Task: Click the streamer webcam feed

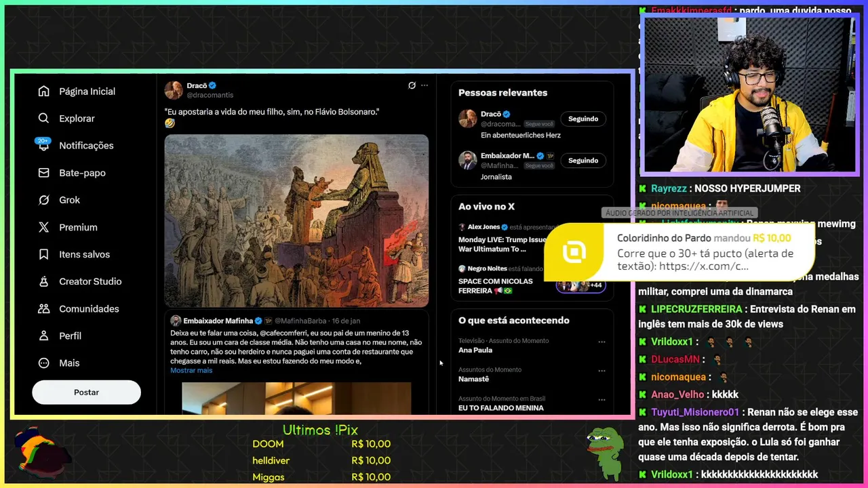Action: coord(749,95)
